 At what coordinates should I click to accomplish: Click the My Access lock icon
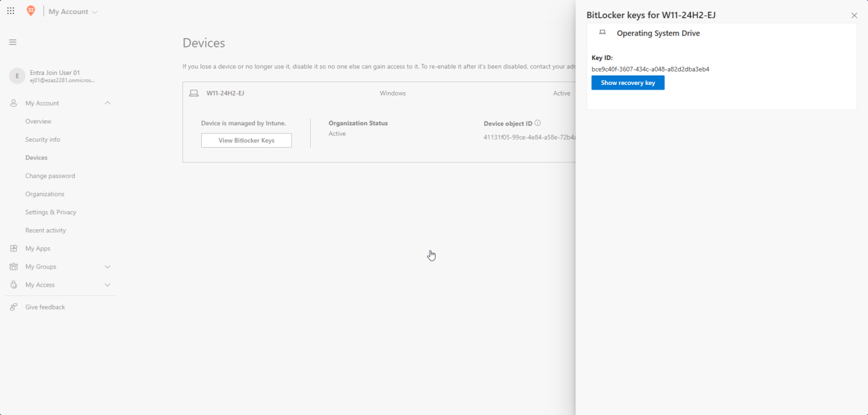[x=13, y=285]
